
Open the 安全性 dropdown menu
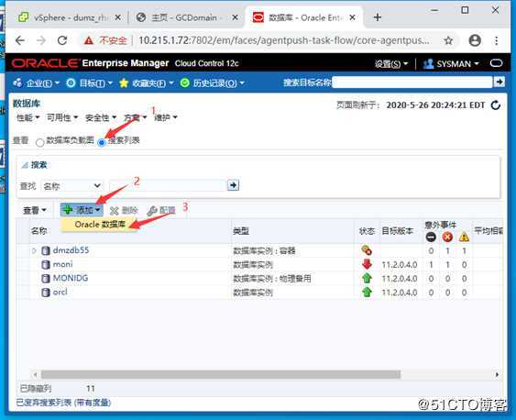pyautogui.click(x=101, y=117)
